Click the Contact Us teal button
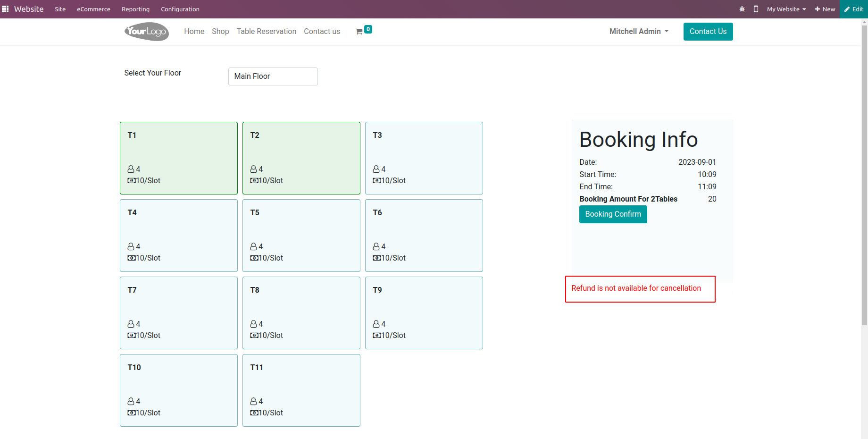Viewport: 868px width, 439px height. [708, 32]
